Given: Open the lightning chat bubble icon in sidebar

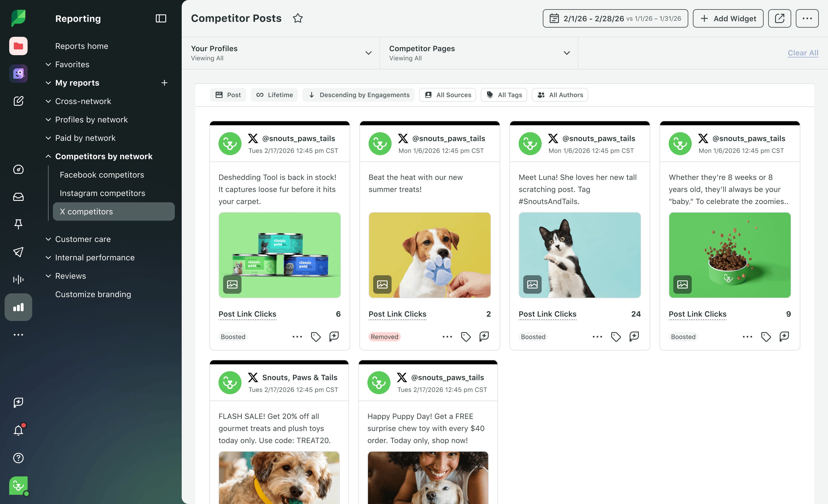Looking at the screenshot, I should 18,403.
